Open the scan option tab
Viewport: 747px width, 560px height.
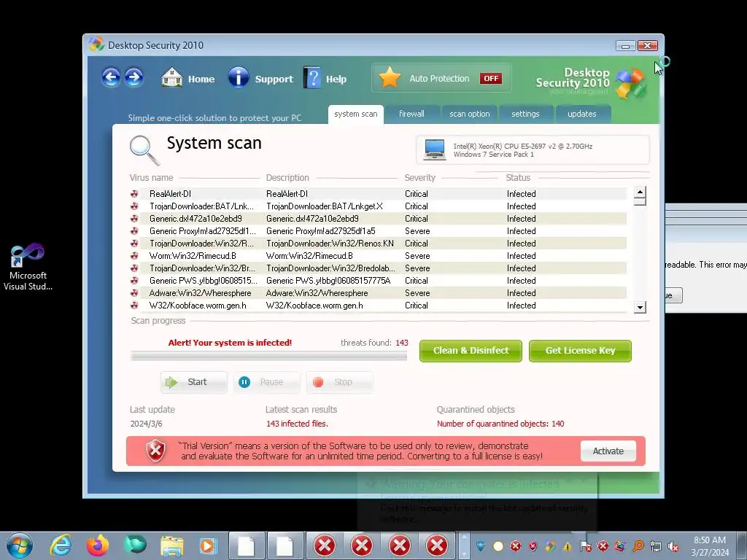470,114
